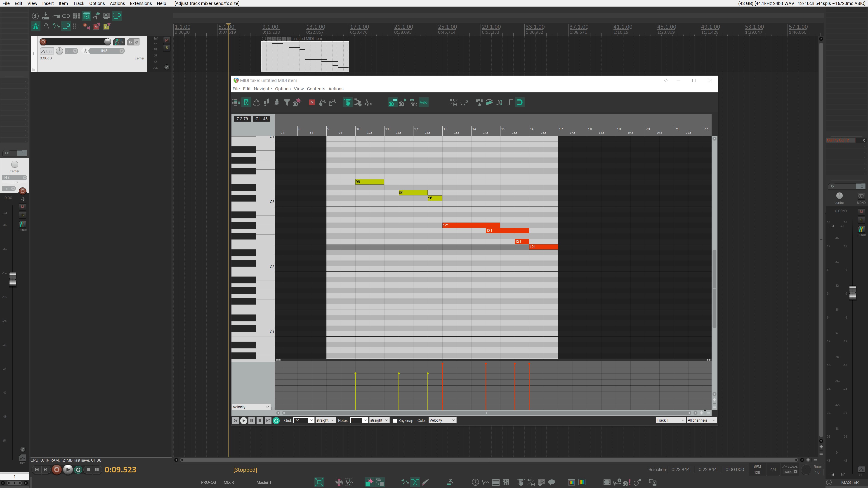Open the Velocity lane selector dropdown
This screenshot has width=868, height=488.
tap(251, 407)
